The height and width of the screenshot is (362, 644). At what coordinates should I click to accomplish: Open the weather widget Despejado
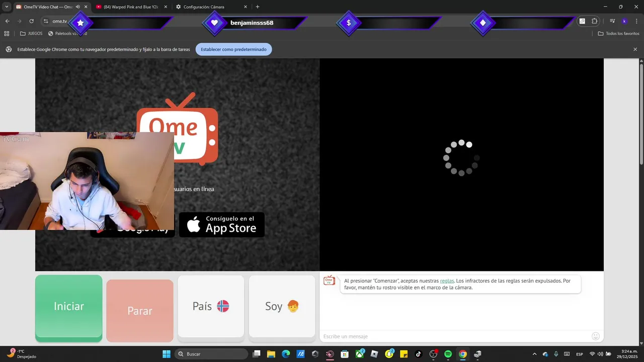click(x=23, y=354)
